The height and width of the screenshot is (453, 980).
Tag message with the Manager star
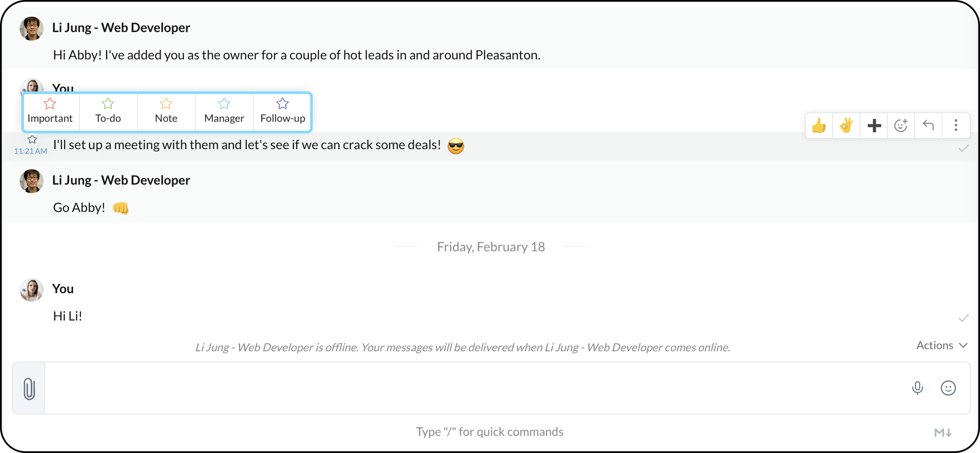click(224, 111)
